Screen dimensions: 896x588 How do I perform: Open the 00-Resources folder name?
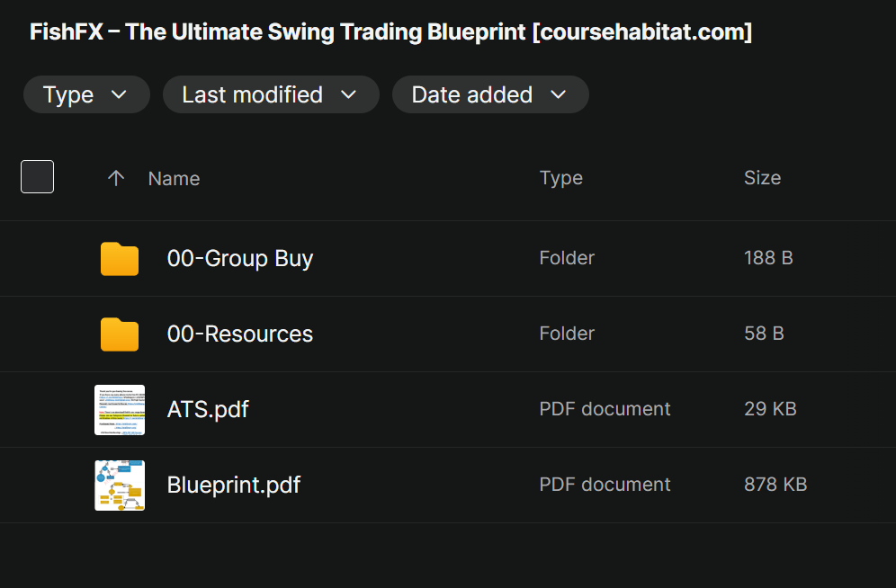[239, 334]
